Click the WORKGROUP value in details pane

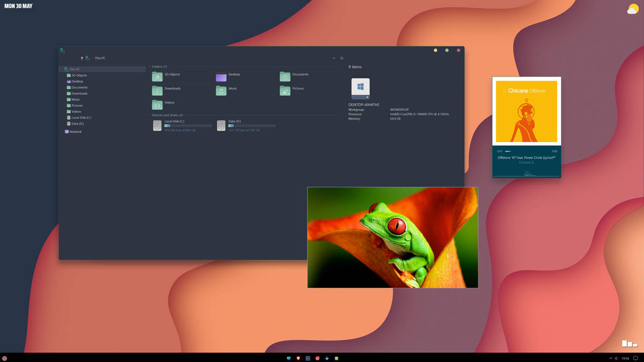pos(399,110)
